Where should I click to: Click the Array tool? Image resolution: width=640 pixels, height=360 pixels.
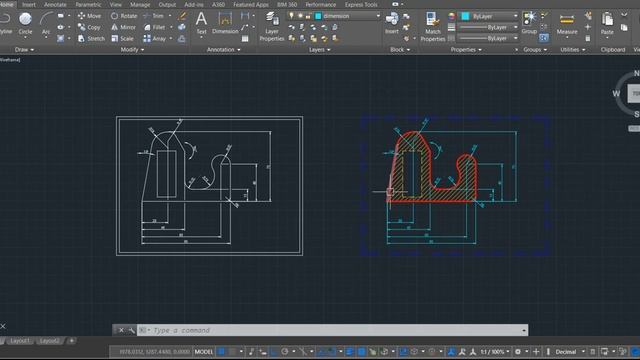[x=155, y=38]
